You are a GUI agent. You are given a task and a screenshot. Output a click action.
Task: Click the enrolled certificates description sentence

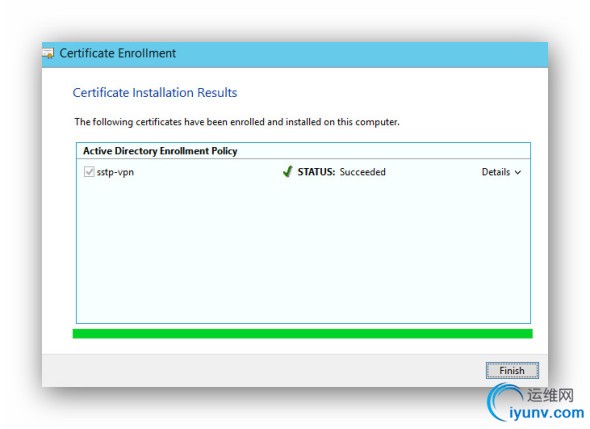pos(237,122)
